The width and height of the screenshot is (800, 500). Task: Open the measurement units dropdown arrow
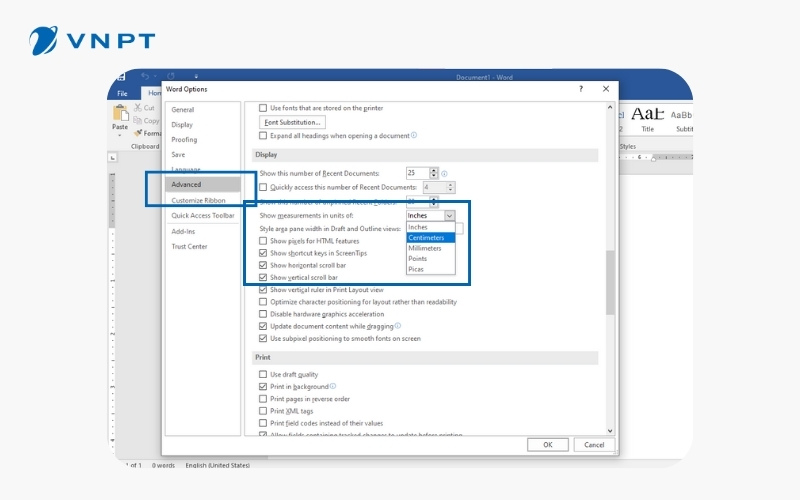click(449, 215)
